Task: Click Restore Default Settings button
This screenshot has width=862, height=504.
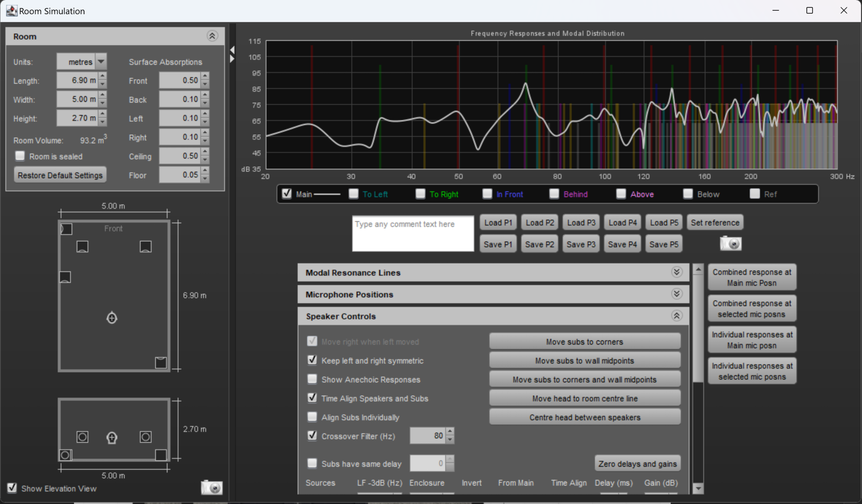Action: (60, 175)
